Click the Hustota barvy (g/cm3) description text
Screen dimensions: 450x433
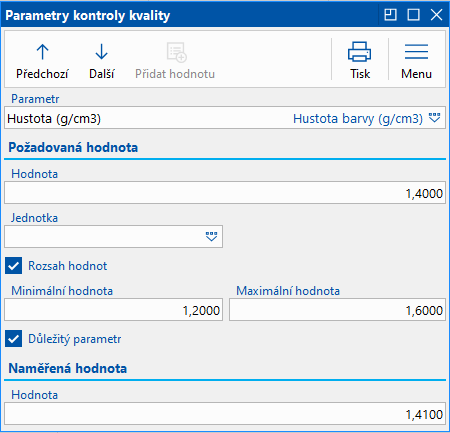358,119
